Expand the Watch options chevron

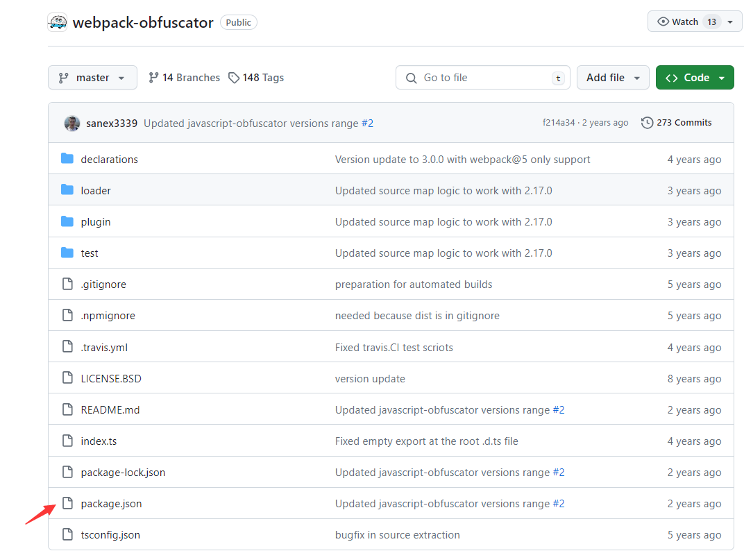click(730, 21)
